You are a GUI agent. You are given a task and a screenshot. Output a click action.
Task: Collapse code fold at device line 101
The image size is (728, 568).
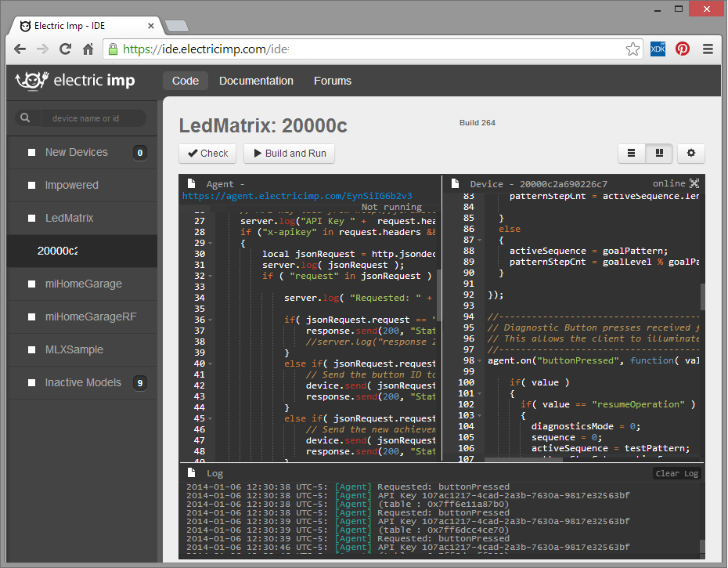480,394
